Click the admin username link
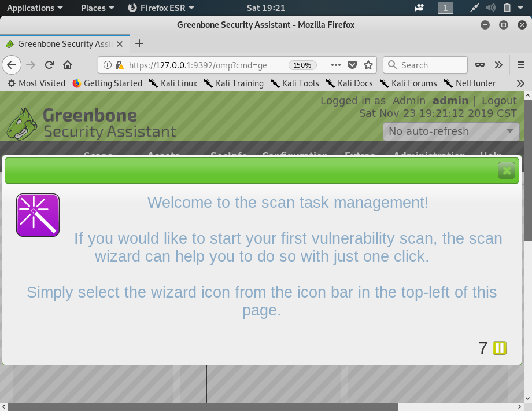Image resolution: width=532 pixels, height=411 pixels. 450,101
